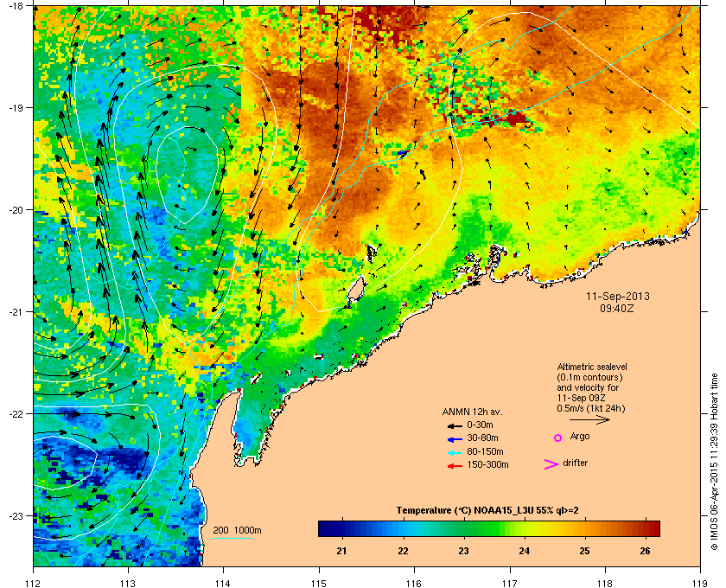
Task: Click the colorbar tick label 23
Action: [463, 551]
